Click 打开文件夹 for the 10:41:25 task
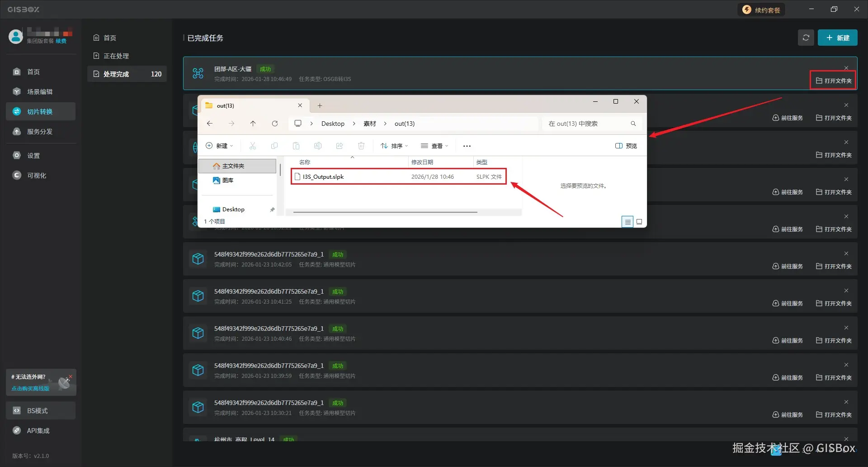The width and height of the screenshot is (868, 467). coord(834,304)
